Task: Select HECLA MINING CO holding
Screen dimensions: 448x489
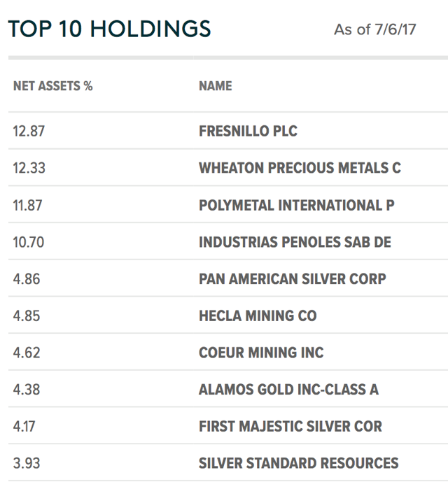Action: pos(258,316)
